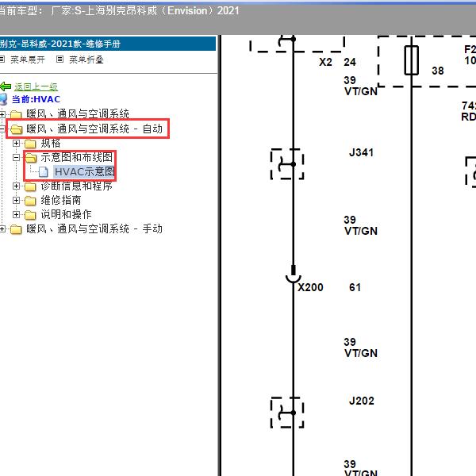Screen dimensions: 476x476
Task: Click folder icon of 暖风、通风与空调系统 - 手动
Action: tap(17, 229)
